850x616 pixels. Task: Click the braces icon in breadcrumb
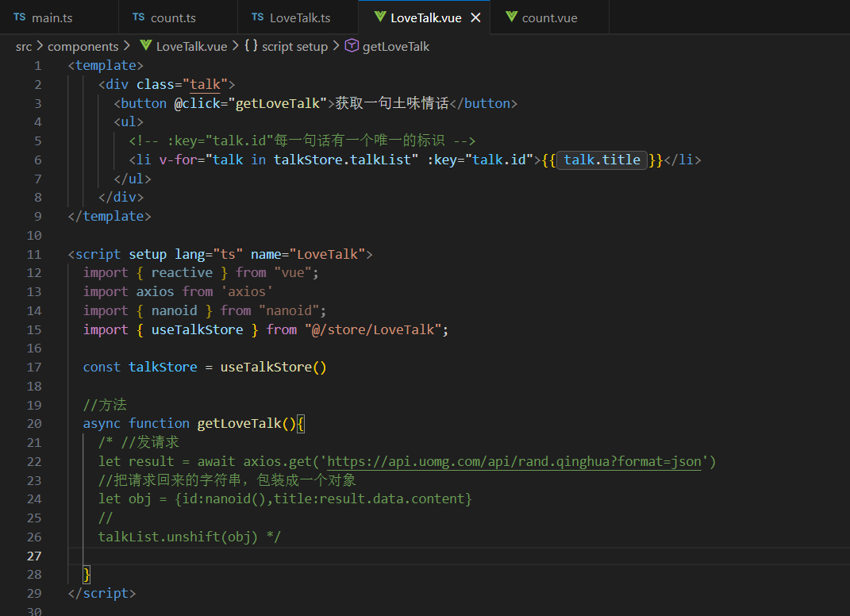click(251, 45)
